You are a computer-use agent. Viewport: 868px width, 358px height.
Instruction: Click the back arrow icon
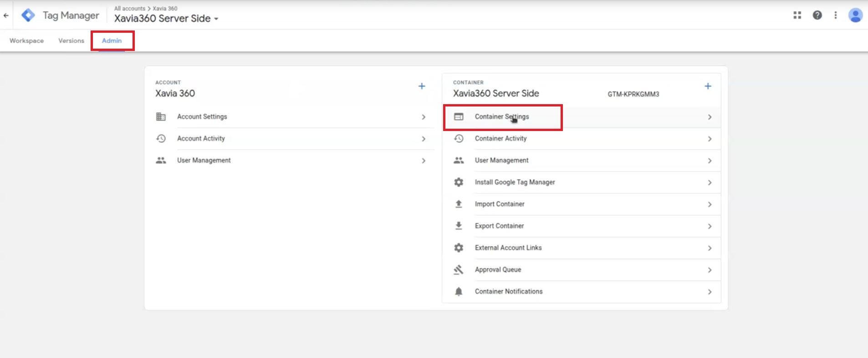6,15
